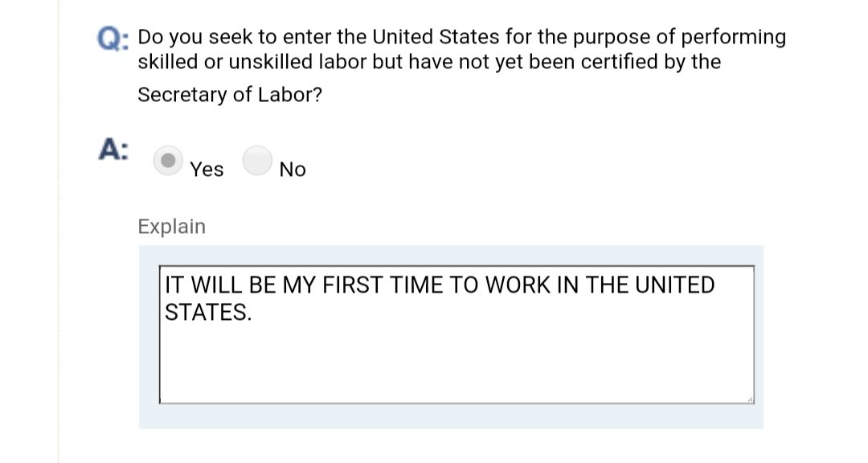The height and width of the screenshot is (463, 868).
Task: Place cursor after the word STATES.
Action: click(253, 313)
